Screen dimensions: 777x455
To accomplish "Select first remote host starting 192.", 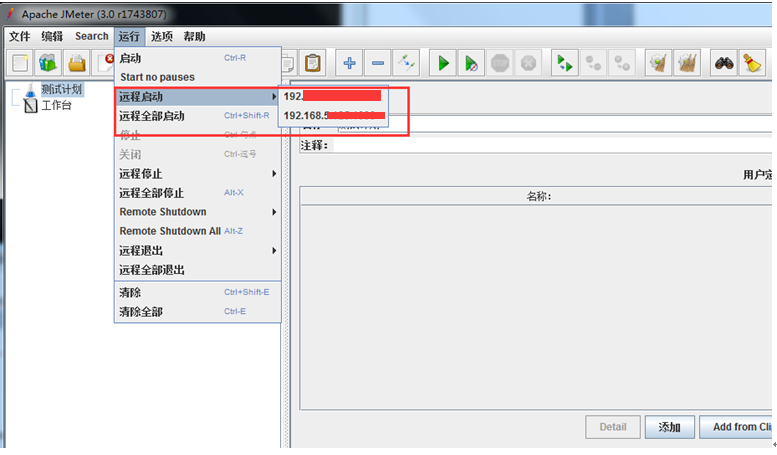I will click(x=333, y=96).
